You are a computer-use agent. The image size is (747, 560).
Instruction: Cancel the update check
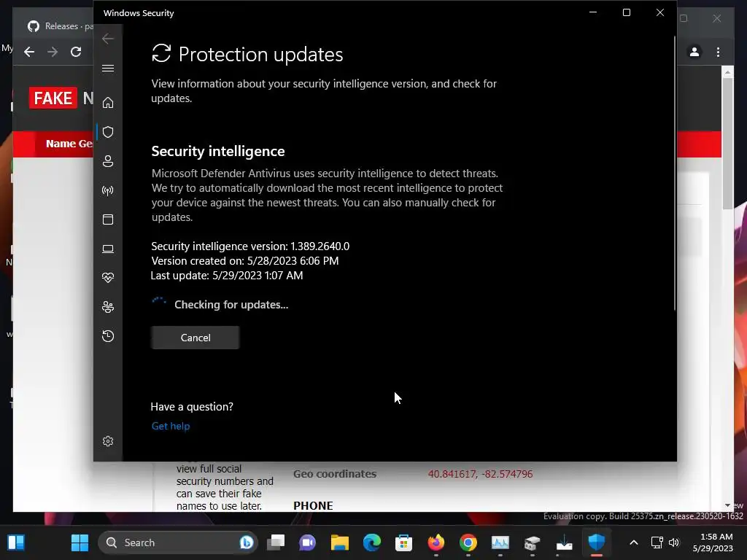pyautogui.click(x=196, y=338)
